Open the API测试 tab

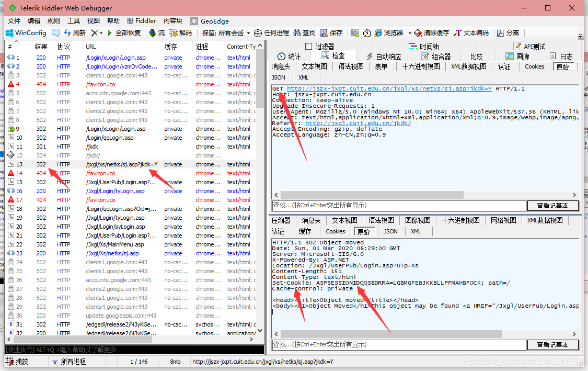pos(529,46)
